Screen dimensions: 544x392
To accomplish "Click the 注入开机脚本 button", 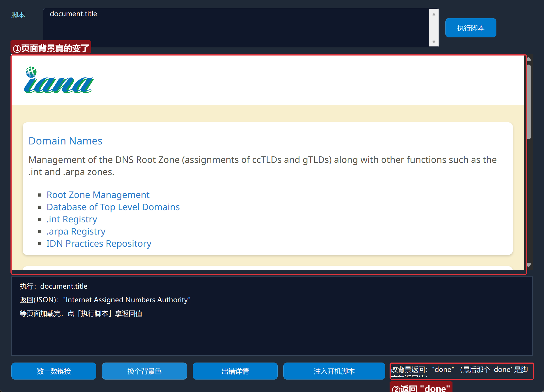I will click(x=334, y=371).
